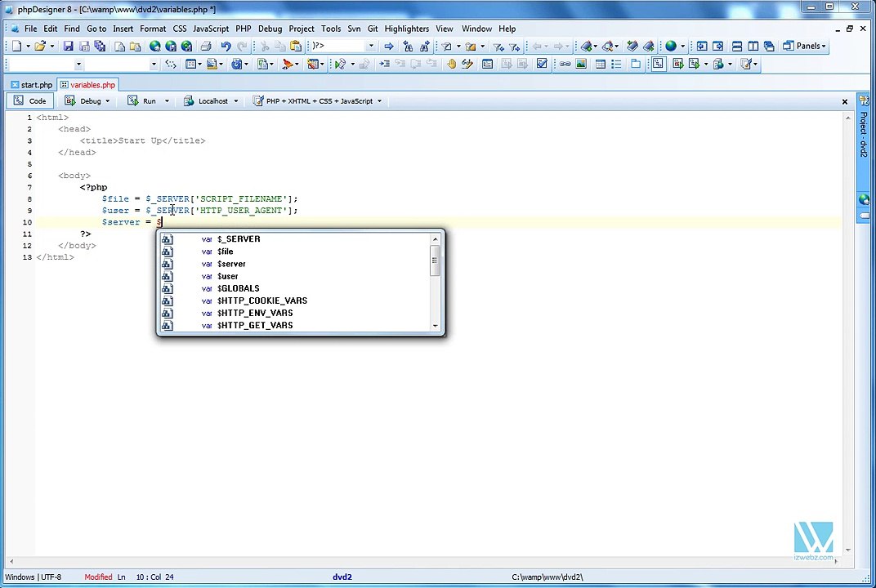Toggle the highlighted code view button
876x588 pixels.
(x=658, y=65)
